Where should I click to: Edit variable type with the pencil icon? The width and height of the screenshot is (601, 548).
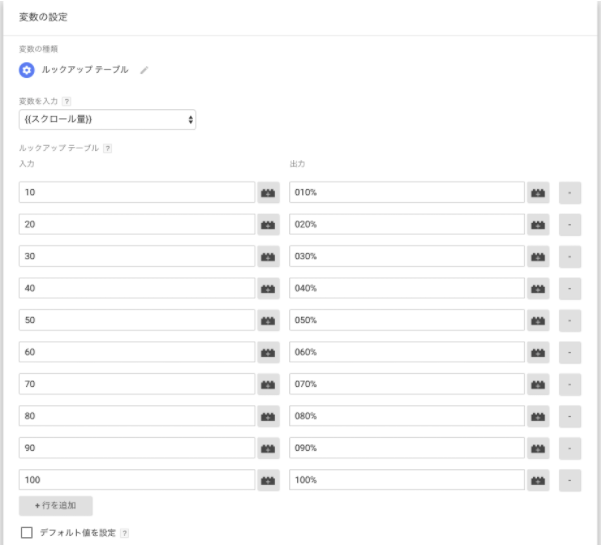144,70
